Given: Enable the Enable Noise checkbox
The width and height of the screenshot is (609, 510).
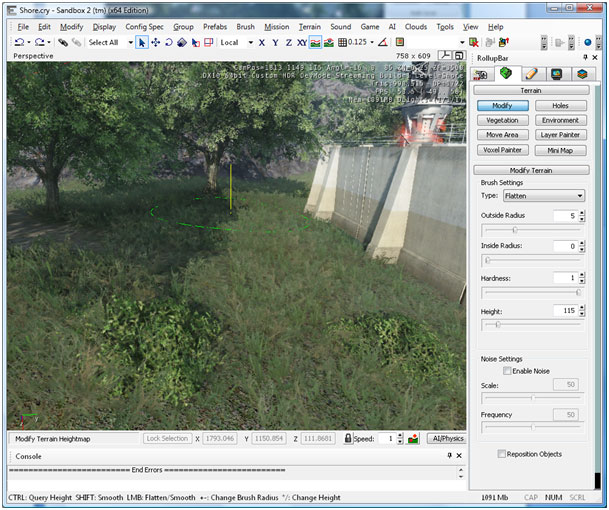Looking at the screenshot, I should click(x=507, y=371).
